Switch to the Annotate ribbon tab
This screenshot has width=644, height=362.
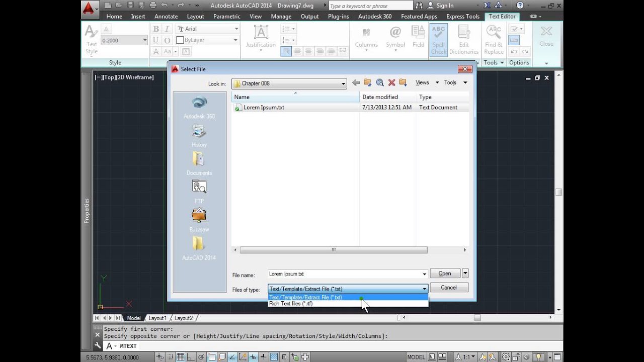[x=166, y=17]
